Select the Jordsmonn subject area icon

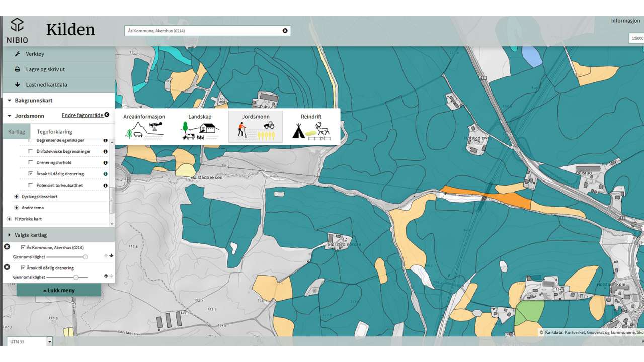coord(256,127)
